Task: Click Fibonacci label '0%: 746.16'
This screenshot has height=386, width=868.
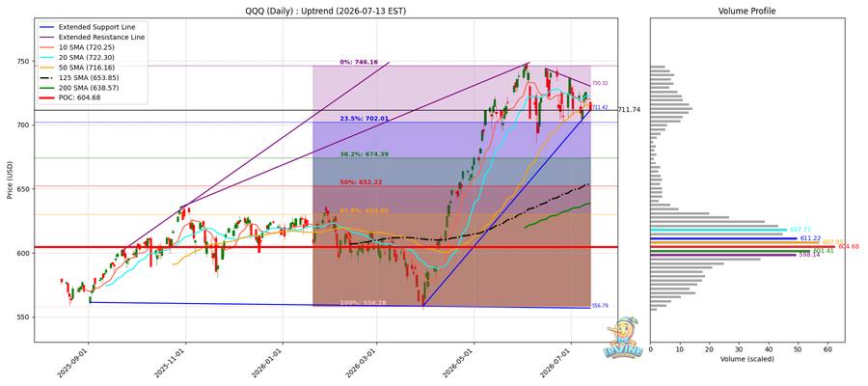Action: [x=359, y=63]
